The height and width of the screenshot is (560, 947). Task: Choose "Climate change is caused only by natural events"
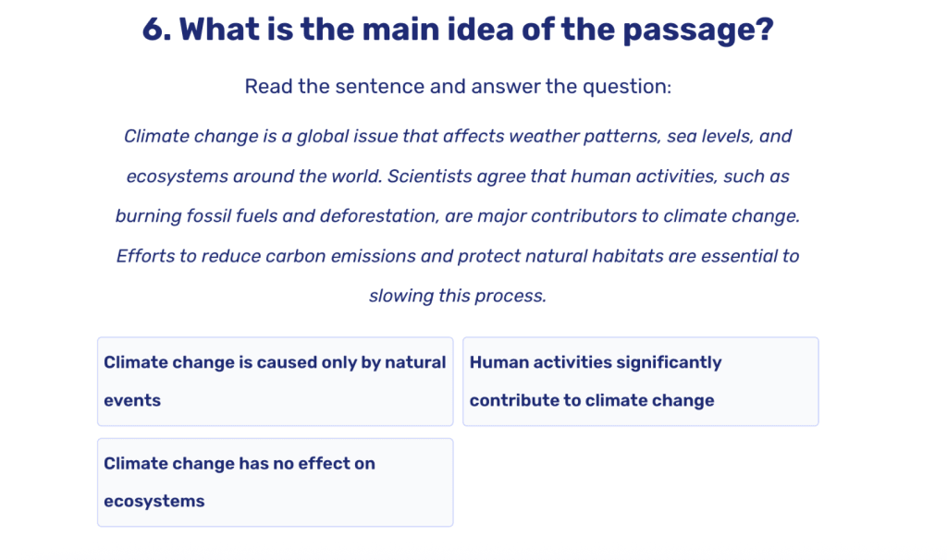pos(275,381)
